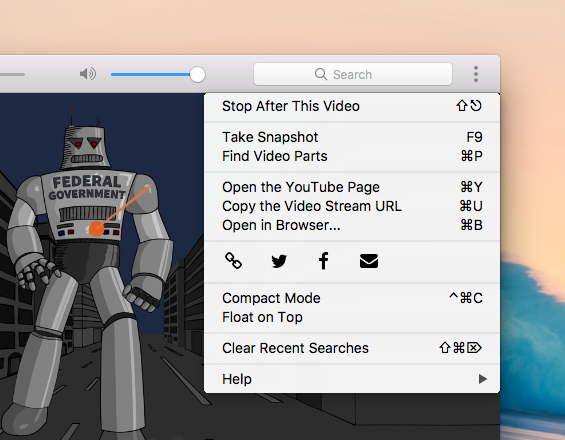Click the magnifier icon in search field
Image resolution: width=565 pixels, height=440 pixels.
tap(321, 74)
